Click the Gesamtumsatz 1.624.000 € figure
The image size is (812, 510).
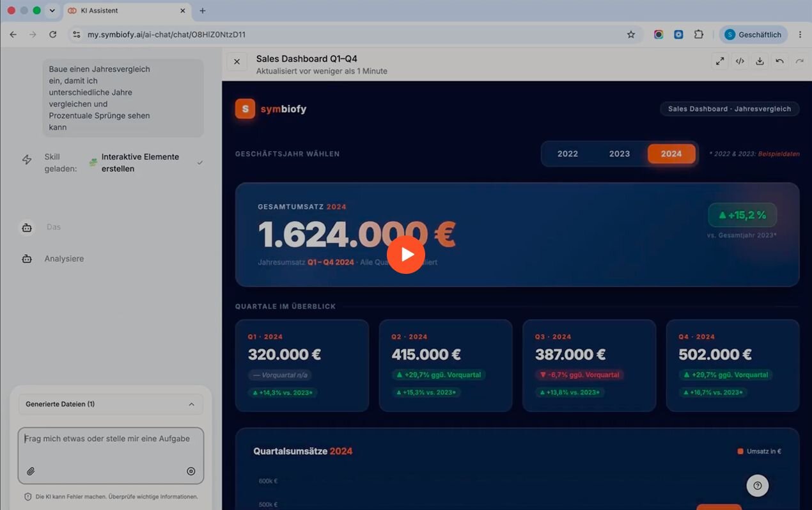[x=357, y=235]
